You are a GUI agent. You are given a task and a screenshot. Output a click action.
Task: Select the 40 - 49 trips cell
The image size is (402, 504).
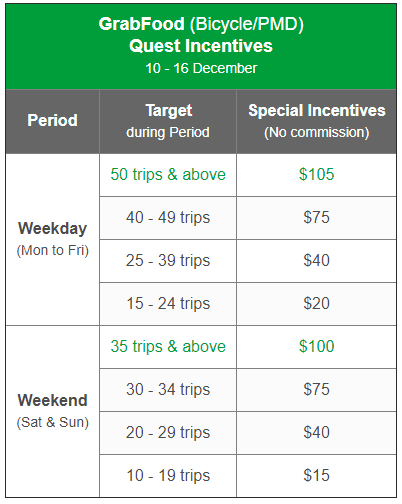tap(168, 218)
